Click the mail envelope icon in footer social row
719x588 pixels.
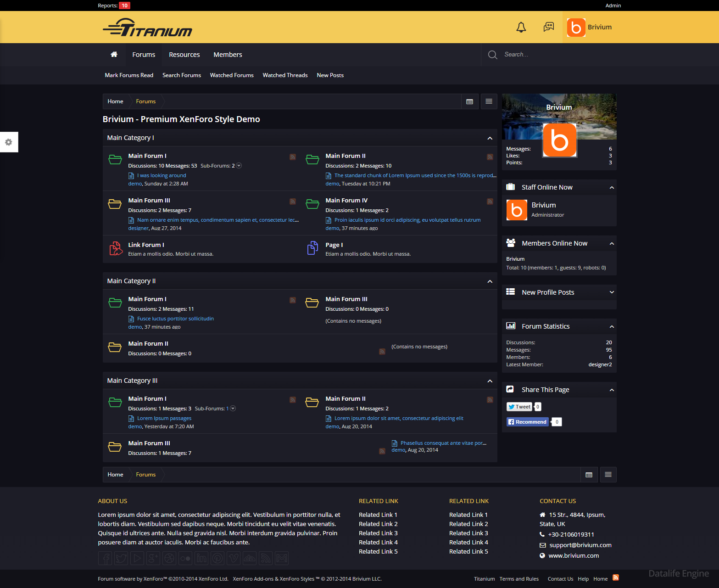[x=282, y=558]
